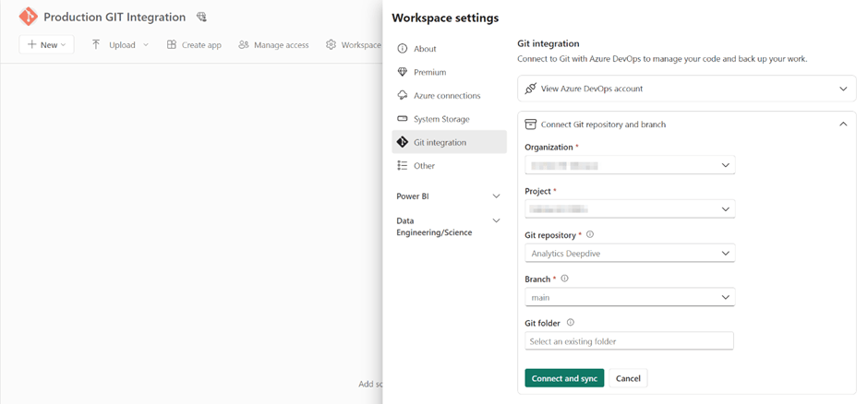
Task: Click the Connect and sync button
Action: pyautogui.click(x=564, y=378)
